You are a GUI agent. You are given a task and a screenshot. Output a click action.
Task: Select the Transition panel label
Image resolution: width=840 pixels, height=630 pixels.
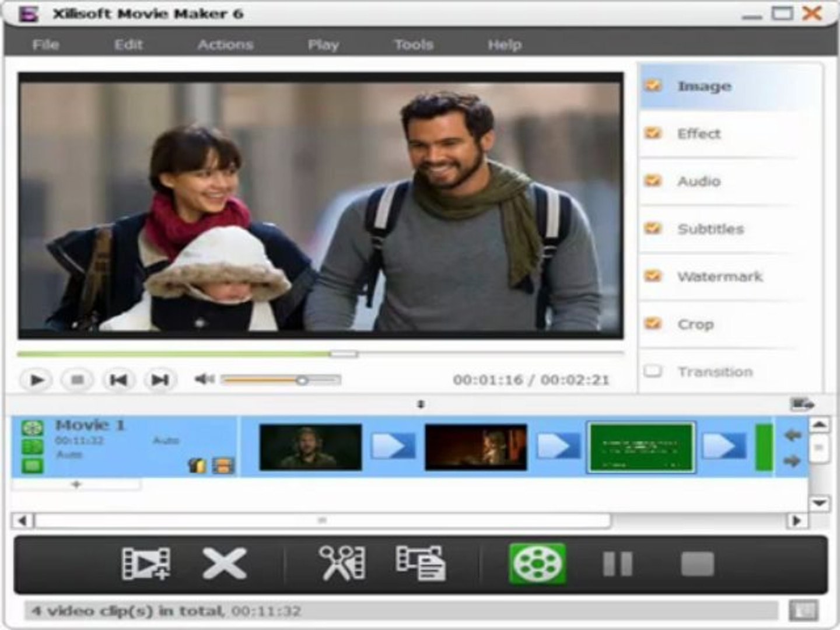(x=715, y=372)
